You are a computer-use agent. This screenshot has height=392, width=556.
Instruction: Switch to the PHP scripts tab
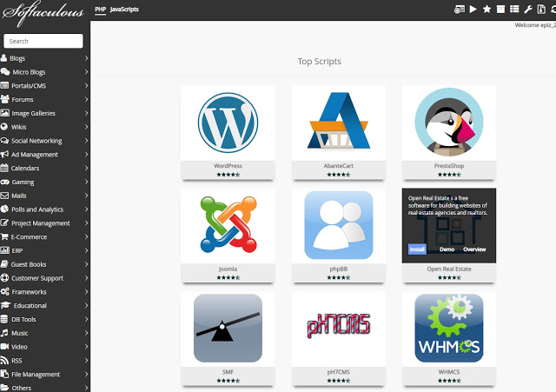click(x=101, y=10)
